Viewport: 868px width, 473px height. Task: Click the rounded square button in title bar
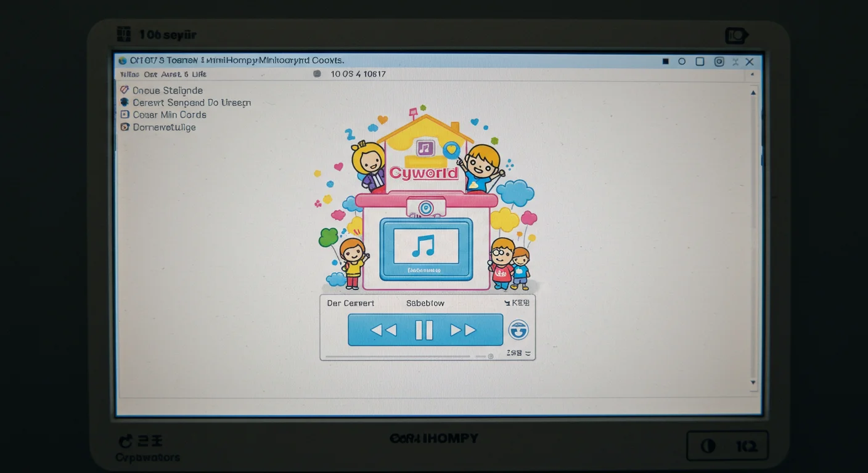point(700,62)
